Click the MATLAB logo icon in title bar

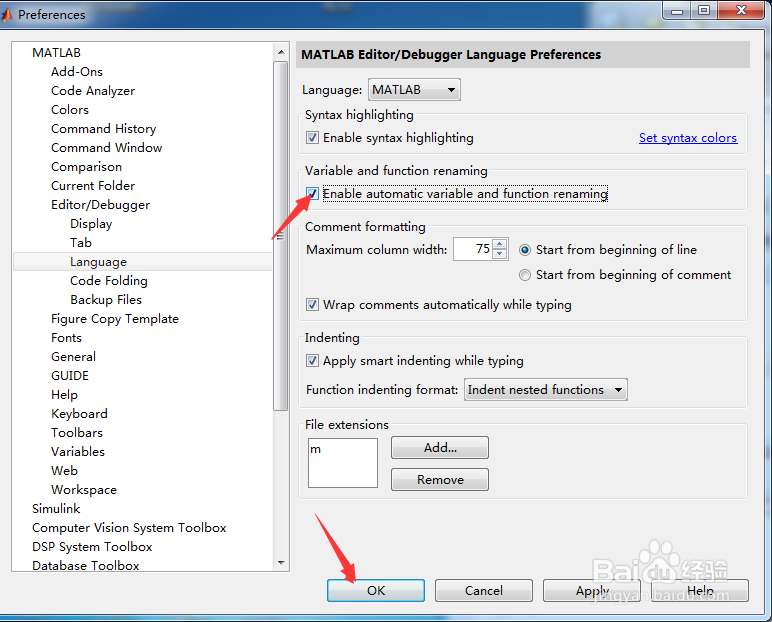tap(6, 15)
